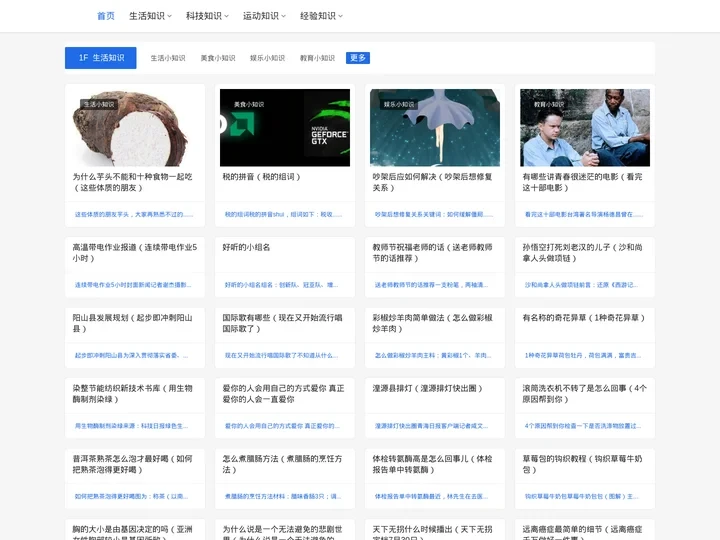Click the blue summary under 税的拼音
Screen dimensions: 720x540
click(x=283, y=214)
